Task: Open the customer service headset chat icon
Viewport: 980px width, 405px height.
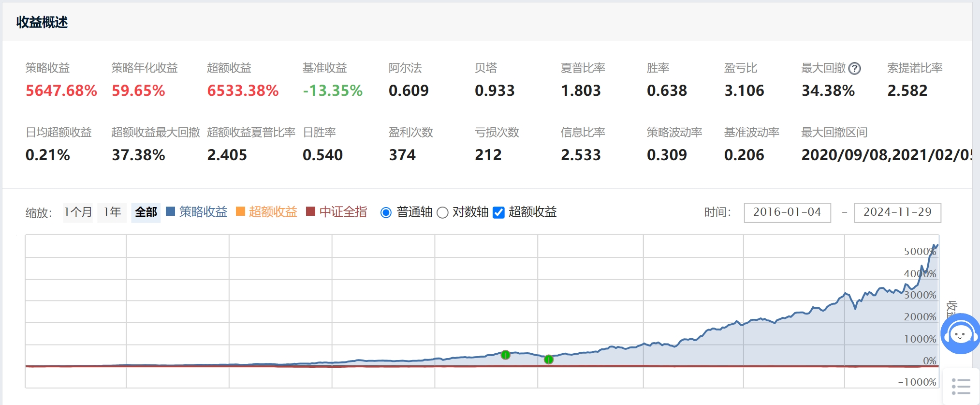Action: click(x=960, y=334)
